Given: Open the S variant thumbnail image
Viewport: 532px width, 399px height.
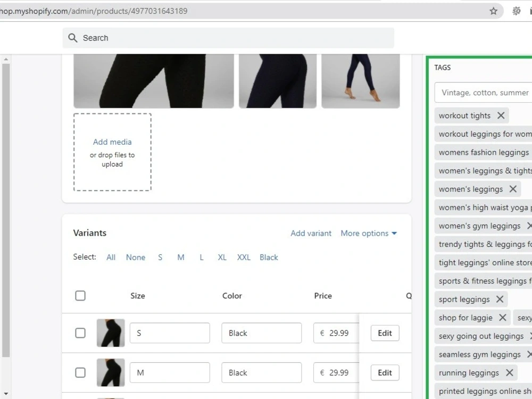Looking at the screenshot, I should [x=111, y=333].
